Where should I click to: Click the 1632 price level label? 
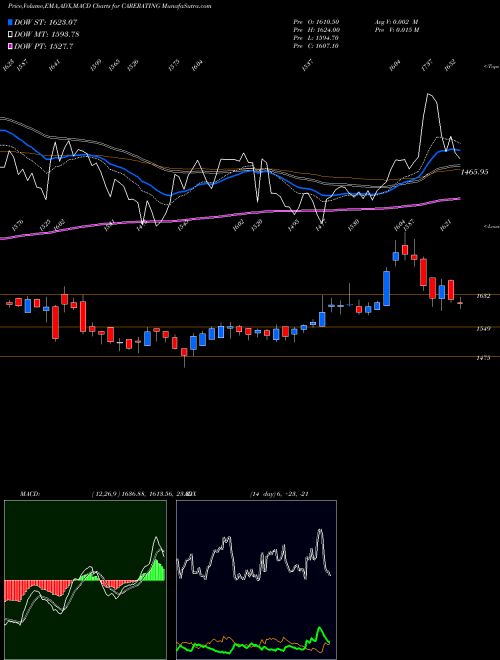pos(483,296)
